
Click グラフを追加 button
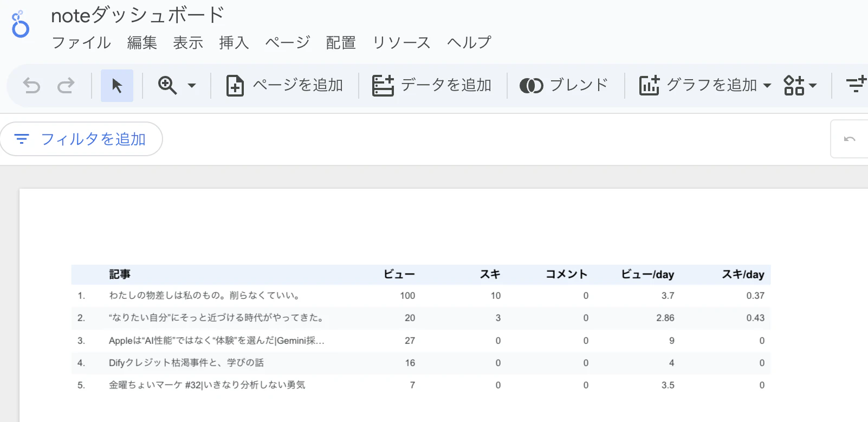pyautogui.click(x=698, y=86)
